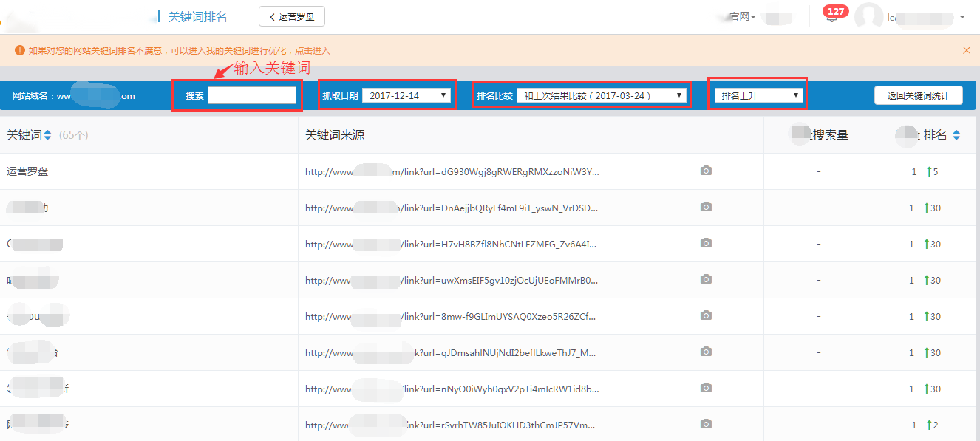
Task: Sort by the 排名 column arrows
Action: click(956, 135)
